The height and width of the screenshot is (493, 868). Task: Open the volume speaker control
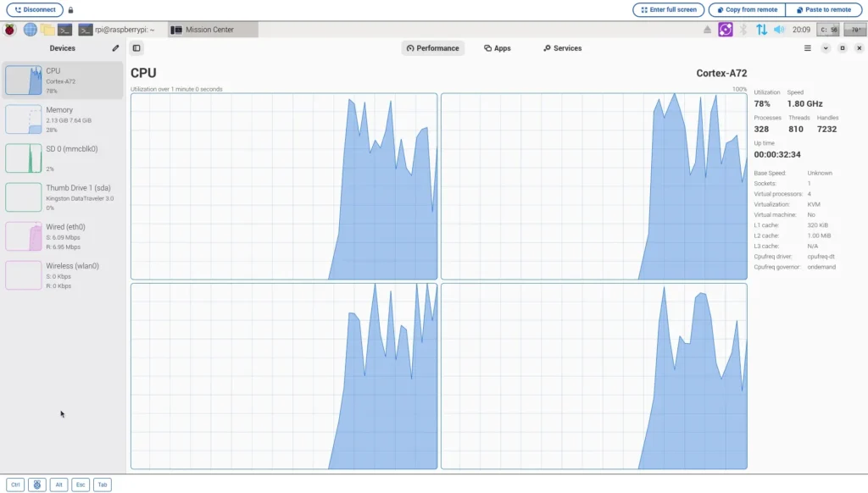[x=779, y=30]
